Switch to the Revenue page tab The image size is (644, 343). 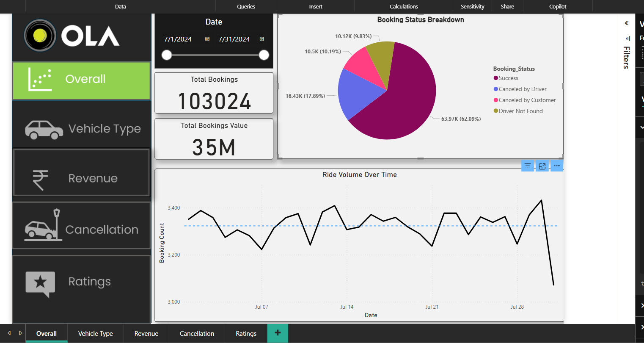[x=146, y=334]
